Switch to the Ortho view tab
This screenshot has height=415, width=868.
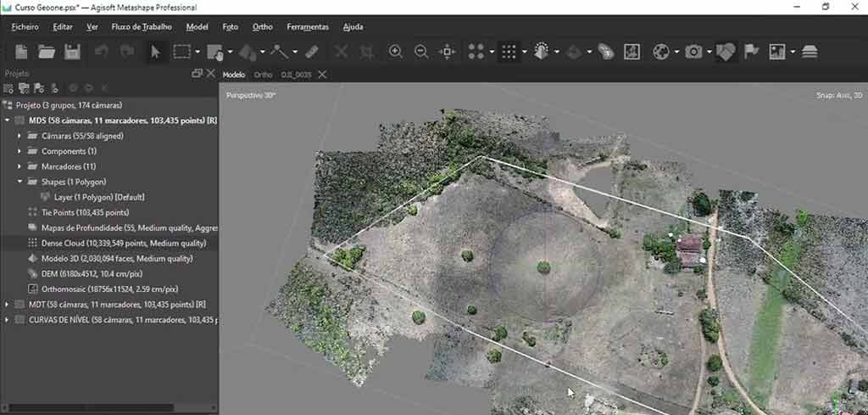pyautogui.click(x=263, y=75)
